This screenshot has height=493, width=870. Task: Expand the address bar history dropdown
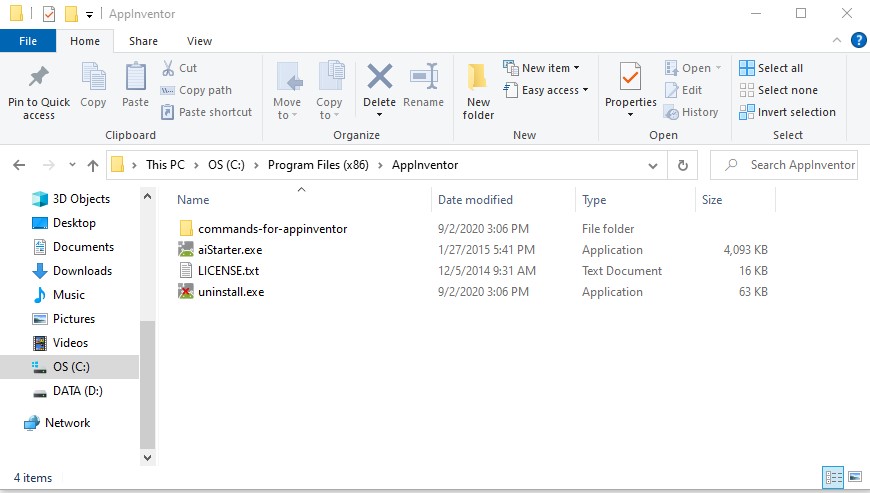point(653,165)
